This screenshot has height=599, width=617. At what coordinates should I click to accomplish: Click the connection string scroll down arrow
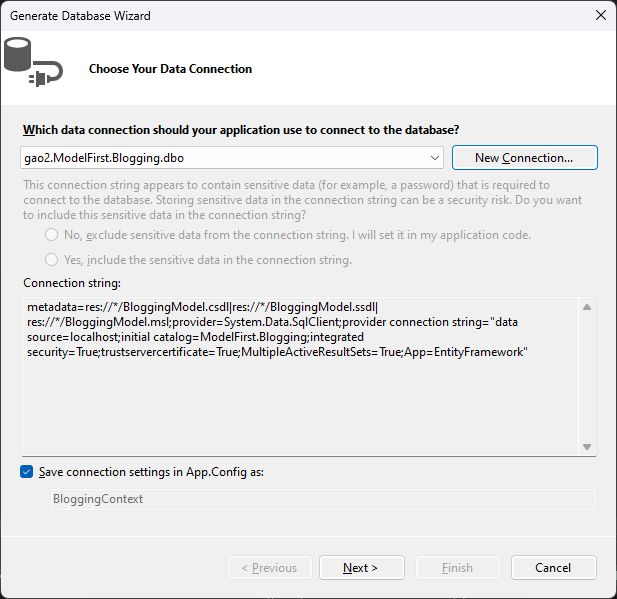(x=587, y=447)
